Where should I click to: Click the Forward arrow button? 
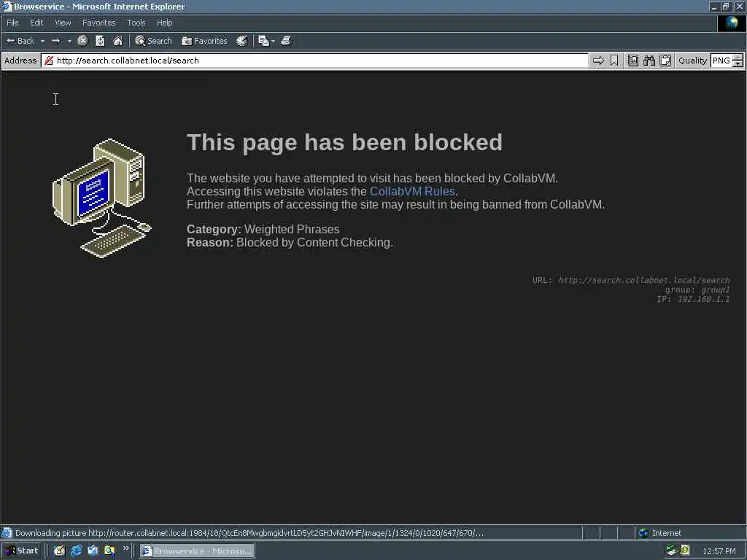click(x=55, y=41)
